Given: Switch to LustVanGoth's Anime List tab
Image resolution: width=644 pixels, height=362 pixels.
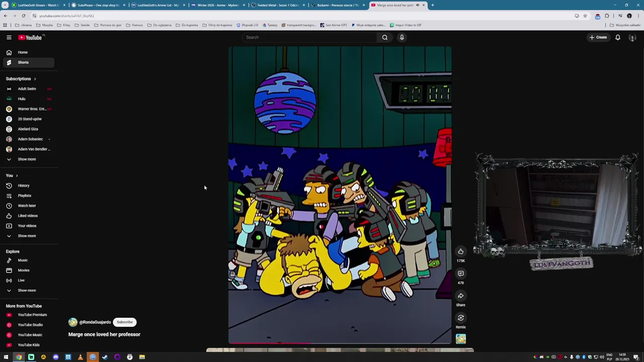Looking at the screenshot, I should click(158, 5).
